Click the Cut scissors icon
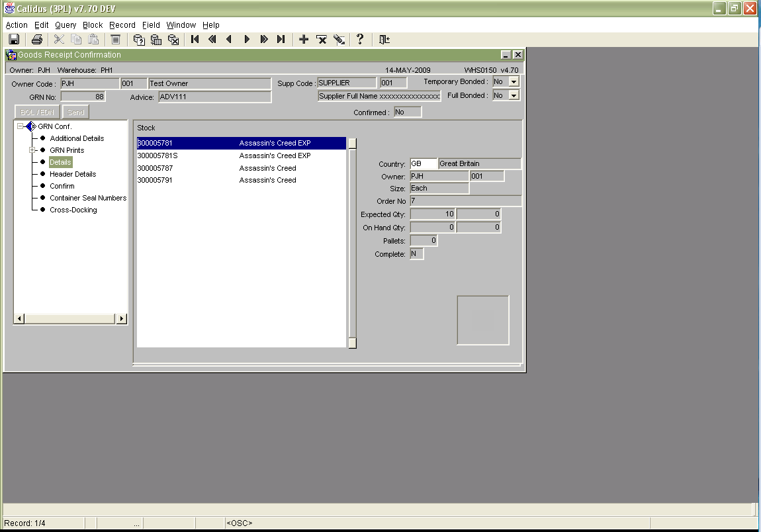The image size is (761, 532). coord(59,39)
